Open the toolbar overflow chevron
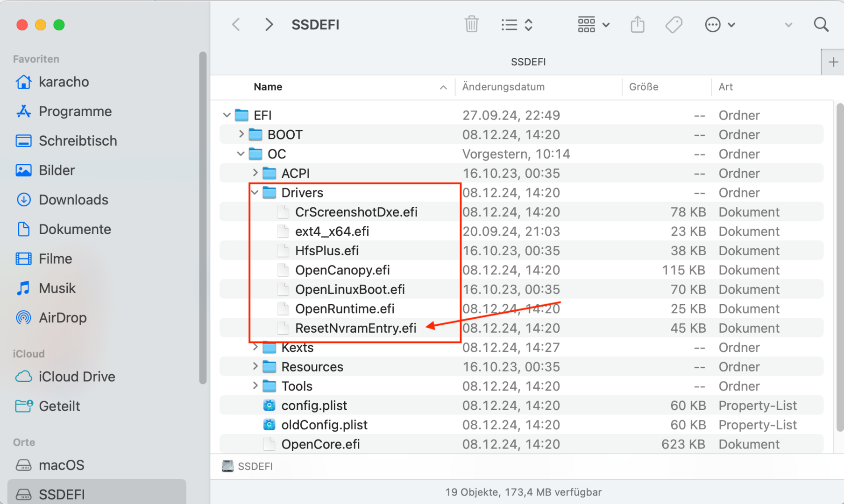The width and height of the screenshot is (844, 504). point(788,25)
